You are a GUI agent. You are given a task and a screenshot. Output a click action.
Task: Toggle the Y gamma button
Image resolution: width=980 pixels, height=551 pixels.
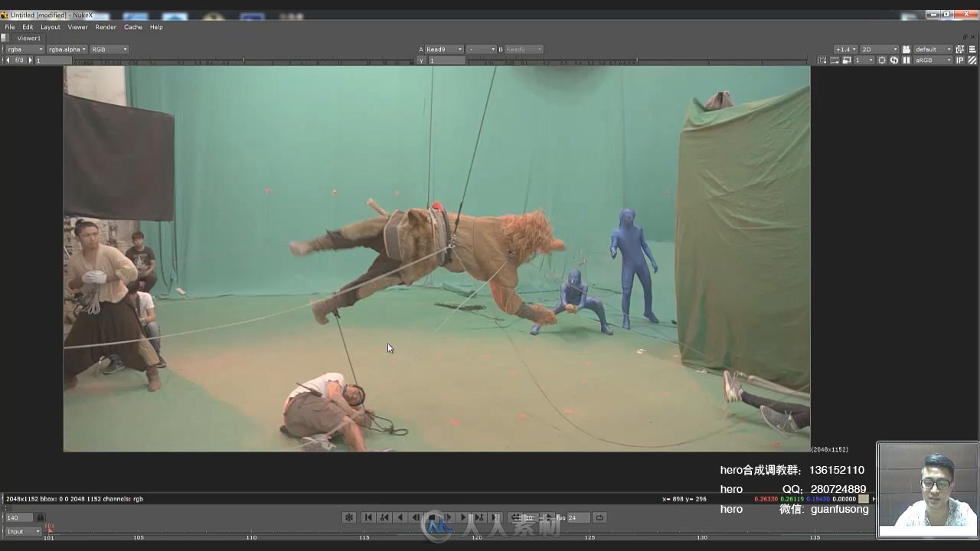(x=422, y=60)
